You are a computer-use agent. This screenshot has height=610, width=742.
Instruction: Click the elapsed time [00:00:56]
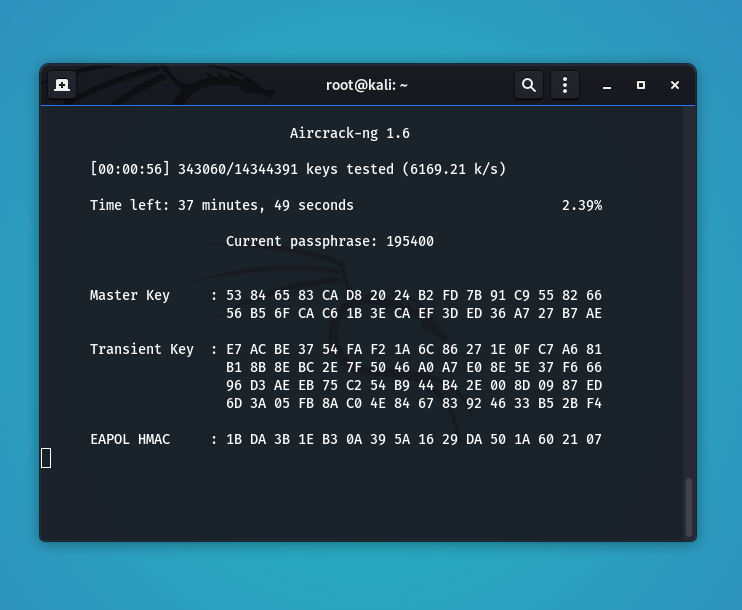(x=130, y=169)
